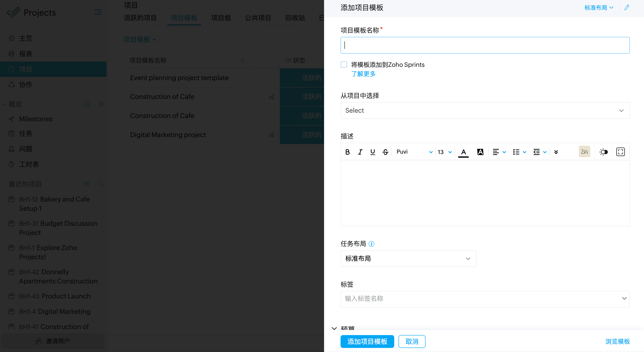Click the 添加项目模板 submit button
644x352 pixels.
pos(367,341)
